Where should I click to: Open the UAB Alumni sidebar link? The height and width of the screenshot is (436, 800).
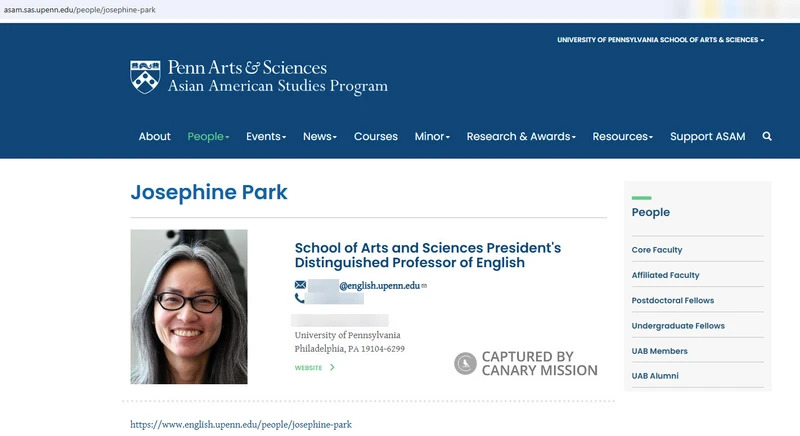click(655, 376)
